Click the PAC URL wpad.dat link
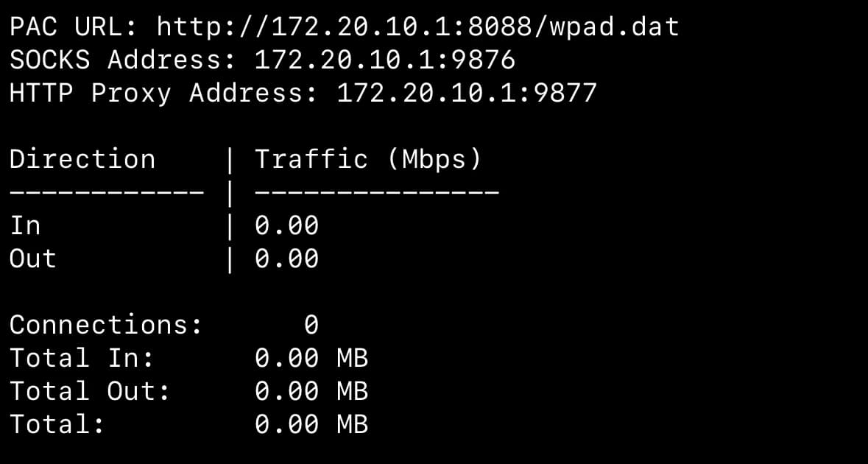Screen dimensions: 868x464 click(x=417, y=27)
